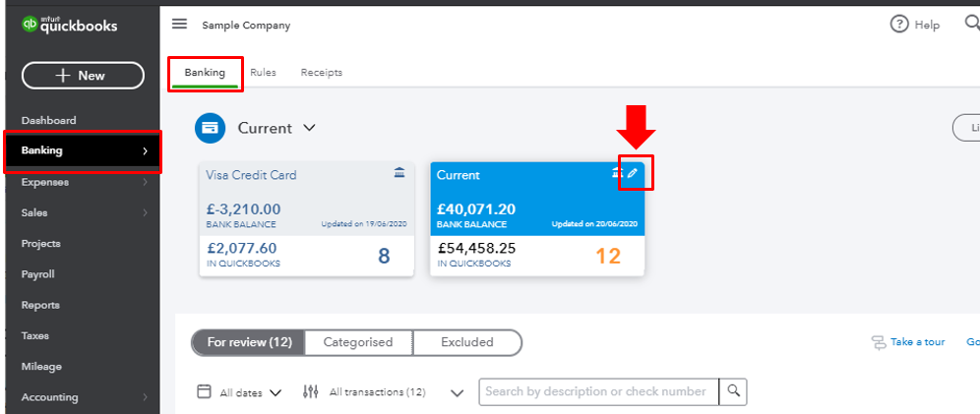The height and width of the screenshot is (414, 980).
Task: Click the blue account card icon
Action: point(210,128)
